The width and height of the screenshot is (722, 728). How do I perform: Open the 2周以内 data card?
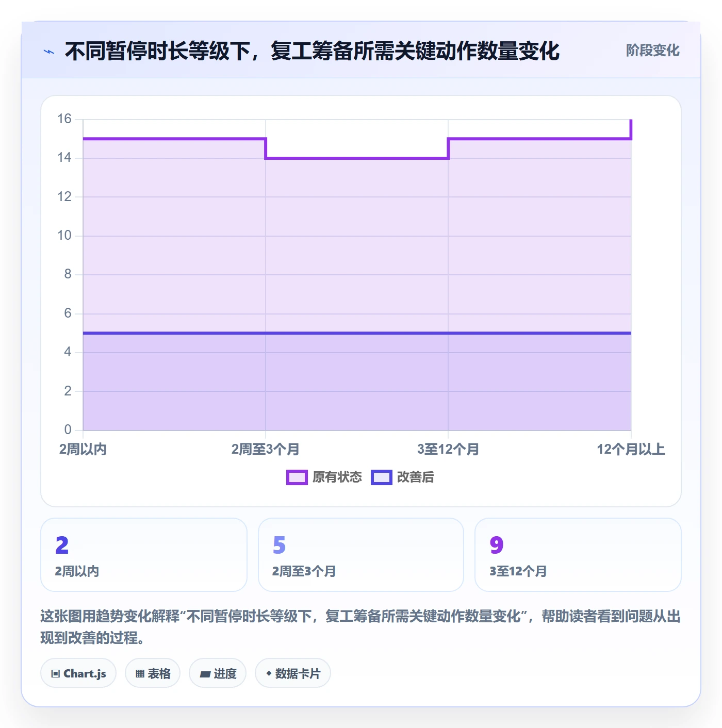coord(144,555)
